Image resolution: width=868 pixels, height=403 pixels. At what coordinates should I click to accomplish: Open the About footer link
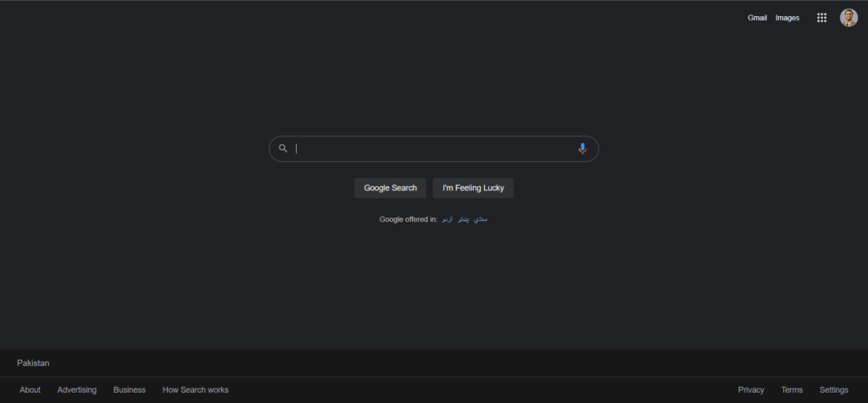[30, 389]
